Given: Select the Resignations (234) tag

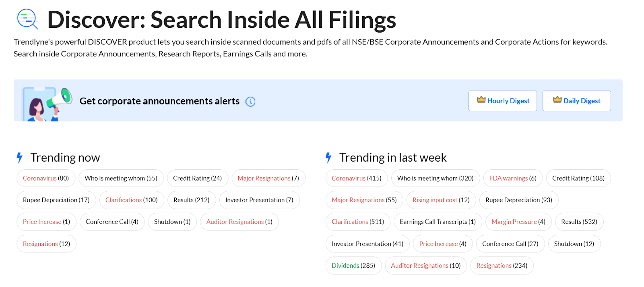Looking at the screenshot, I should [502, 265].
